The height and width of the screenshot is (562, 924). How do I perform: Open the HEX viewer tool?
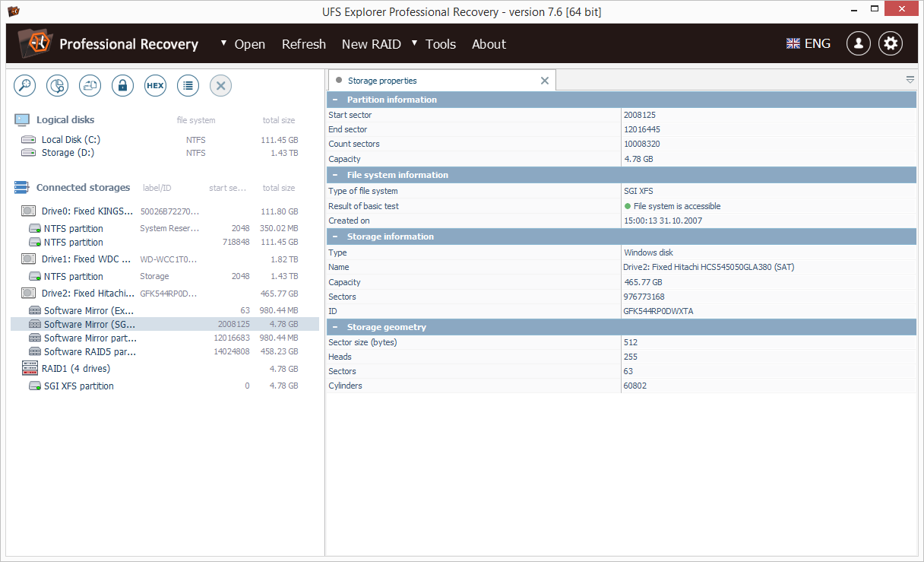point(155,86)
